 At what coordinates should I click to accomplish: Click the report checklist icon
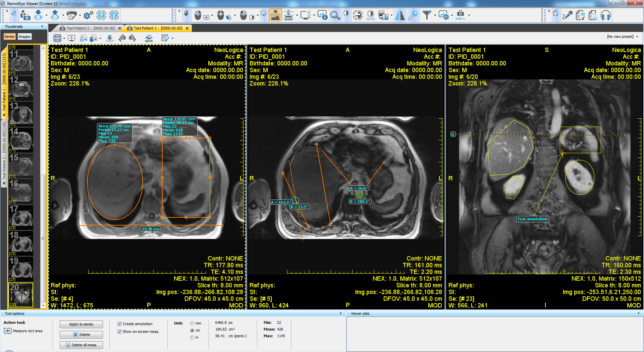point(580,15)
